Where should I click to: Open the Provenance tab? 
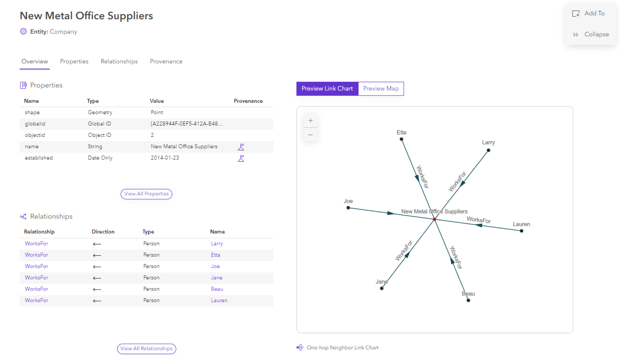pos(166,61)
